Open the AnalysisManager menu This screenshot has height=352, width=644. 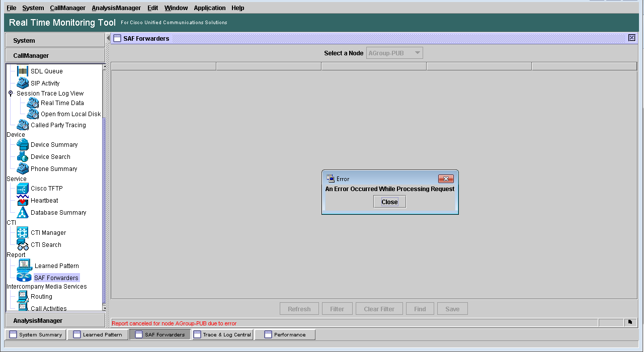tap(116, 8)
